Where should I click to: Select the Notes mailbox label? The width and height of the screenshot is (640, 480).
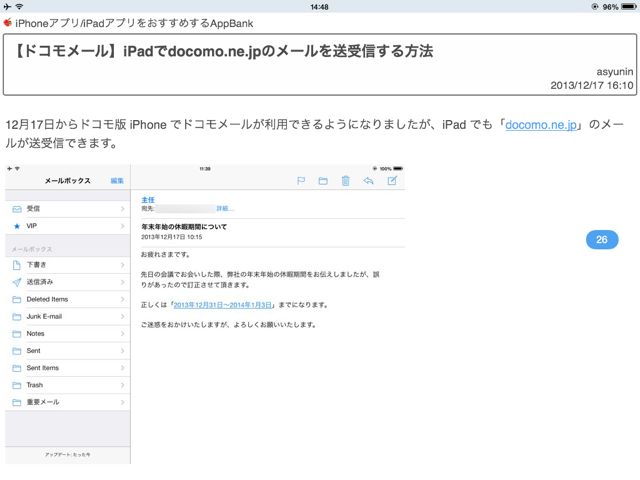click(36, 333)
